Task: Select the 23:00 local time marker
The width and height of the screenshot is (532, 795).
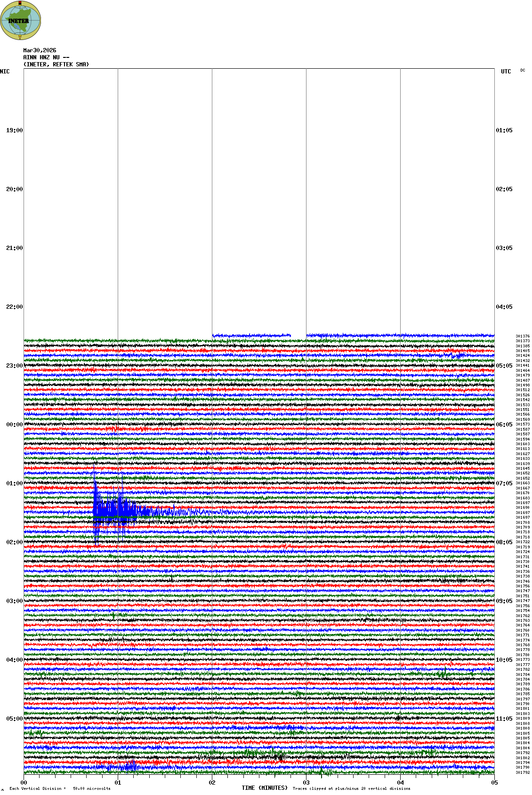Action: [x=14, y=366]
